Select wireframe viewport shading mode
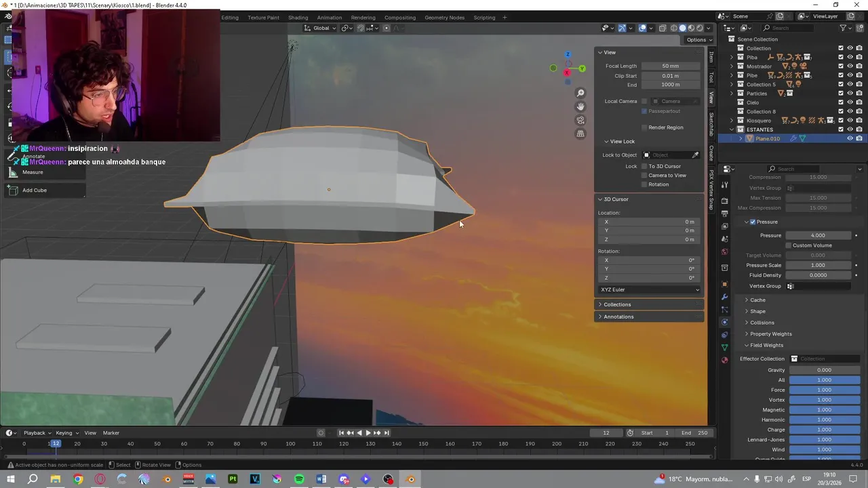Image resolution: width=868 pixels, height=488 pixels. [x=674, y=28]
